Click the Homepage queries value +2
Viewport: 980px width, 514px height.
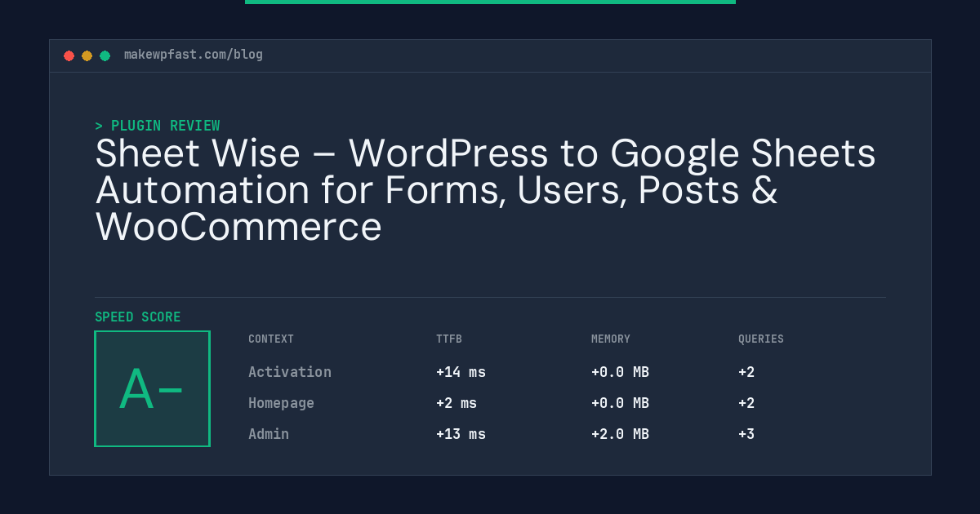(746, 403)
